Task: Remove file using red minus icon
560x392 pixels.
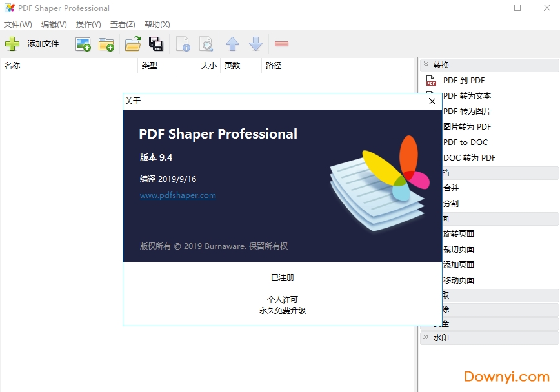Action: 281,44
